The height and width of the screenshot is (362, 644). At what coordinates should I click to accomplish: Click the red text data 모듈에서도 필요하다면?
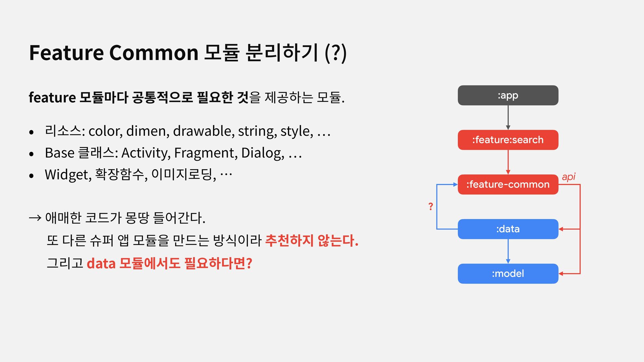coord(169,263)
